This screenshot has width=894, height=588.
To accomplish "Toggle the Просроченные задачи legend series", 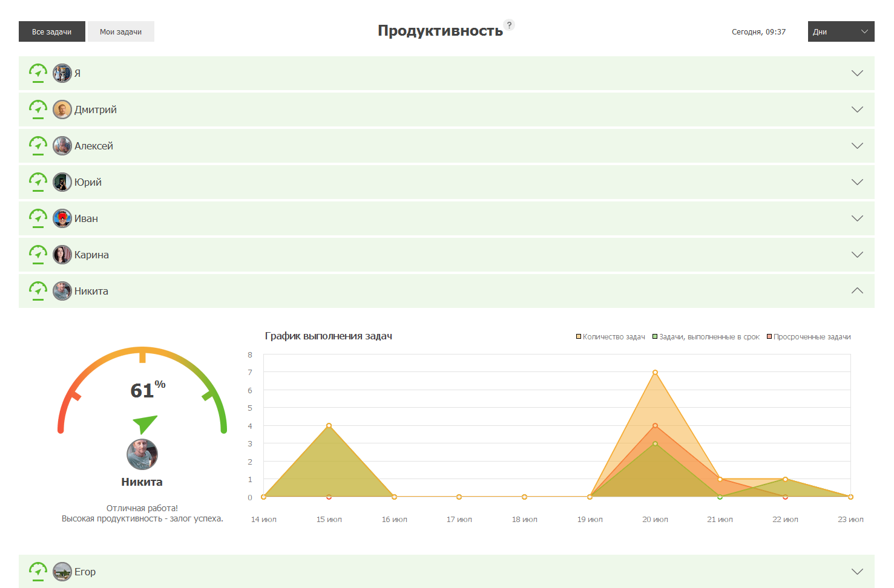I will [x=809, y=337].
